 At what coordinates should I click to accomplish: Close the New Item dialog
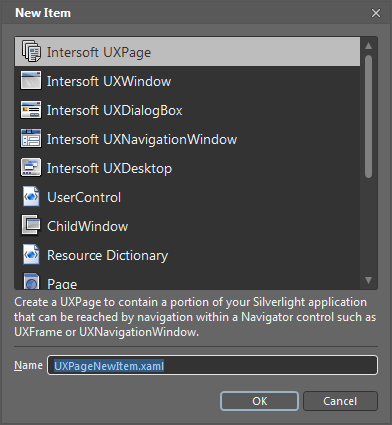376,13
